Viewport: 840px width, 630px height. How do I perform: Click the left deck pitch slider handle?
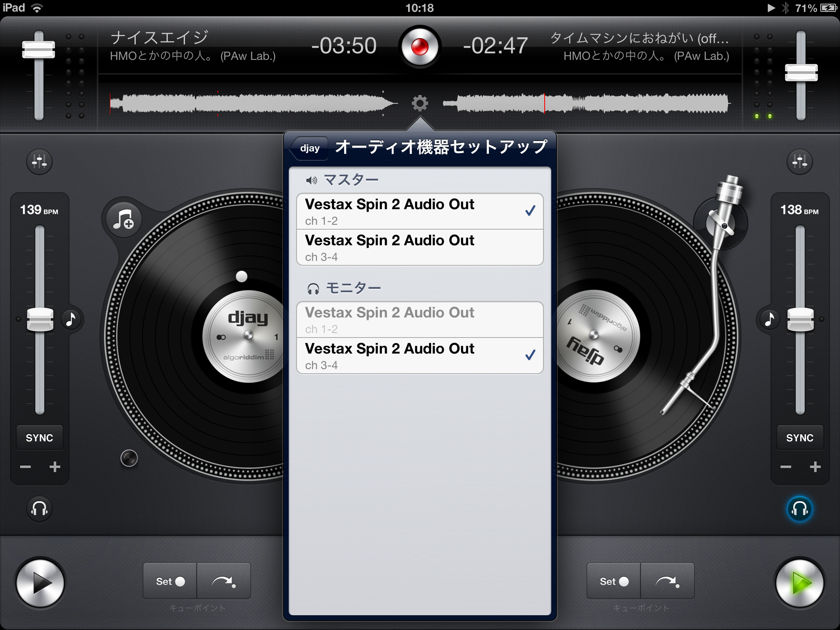[40, 319]
